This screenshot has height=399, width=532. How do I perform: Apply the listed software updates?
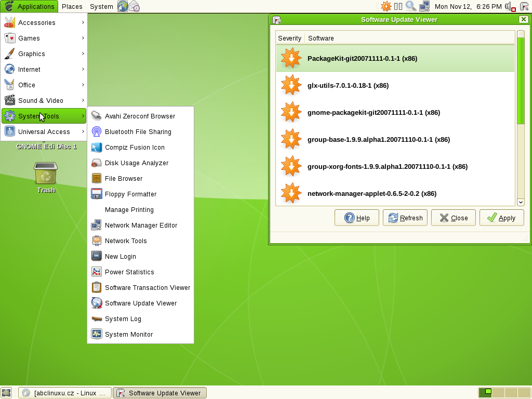pyautogui.click(x=501, y=218)
